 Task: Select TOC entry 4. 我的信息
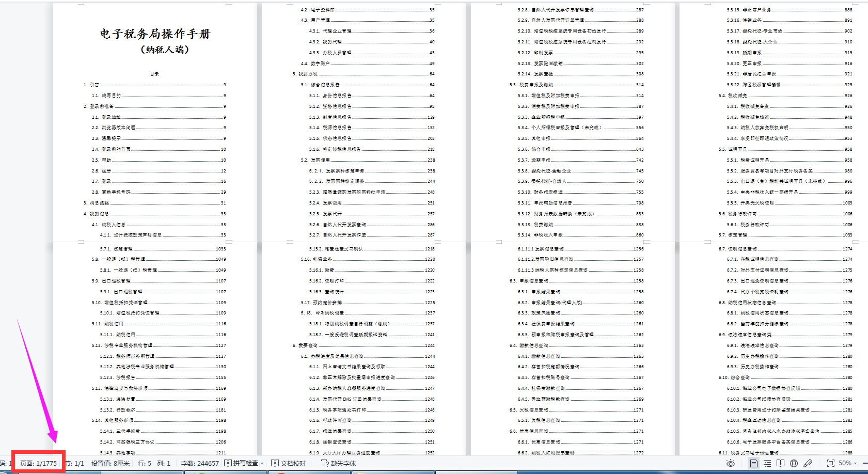click(x=154, y=214)
